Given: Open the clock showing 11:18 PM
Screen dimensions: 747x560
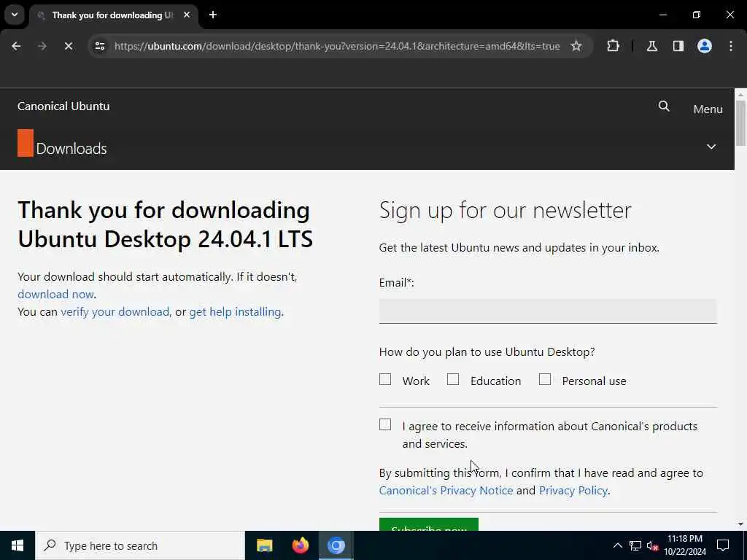Looking at the screenshot, I should click(685, 545).
